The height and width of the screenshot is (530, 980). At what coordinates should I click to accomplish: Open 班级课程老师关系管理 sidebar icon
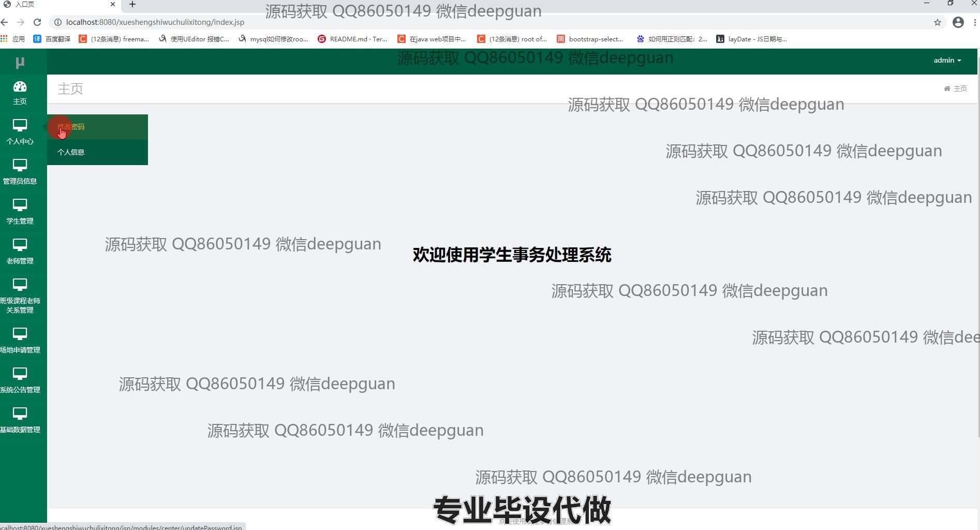click(20, 285)
